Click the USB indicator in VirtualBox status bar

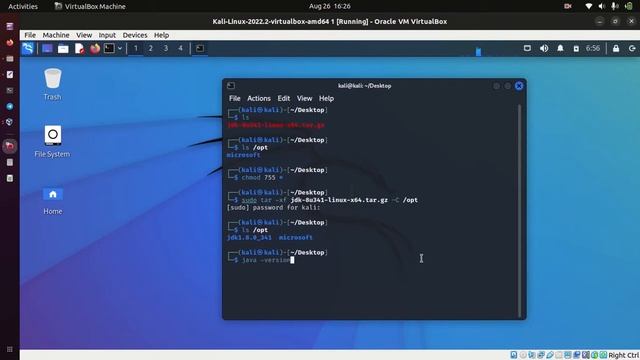click(x=550, y=355)
